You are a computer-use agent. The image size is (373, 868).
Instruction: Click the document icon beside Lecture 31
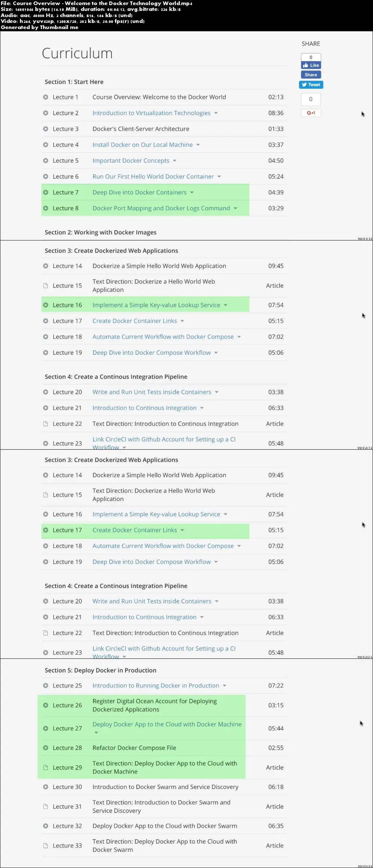pyautogui.click(x=46, y=806)
